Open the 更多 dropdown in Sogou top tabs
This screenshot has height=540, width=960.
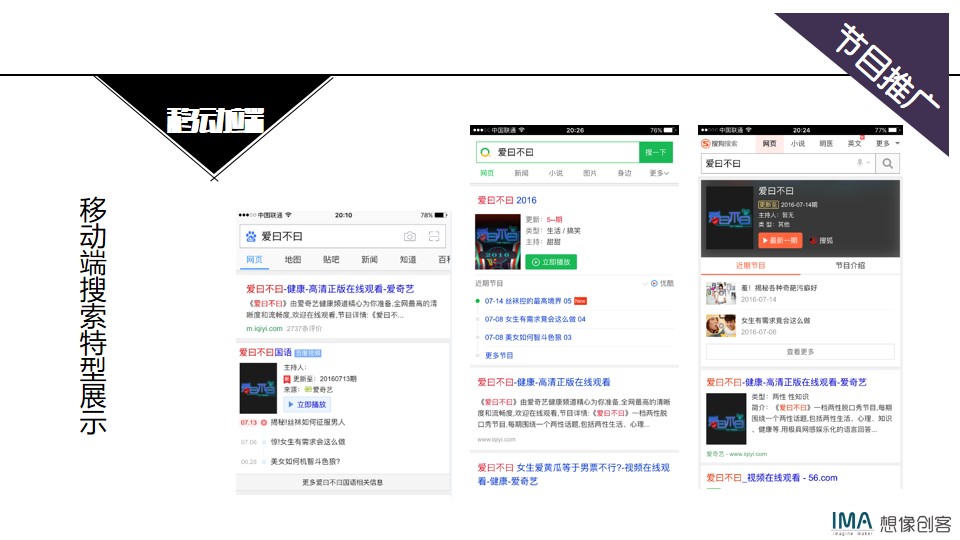click(888, 143)
